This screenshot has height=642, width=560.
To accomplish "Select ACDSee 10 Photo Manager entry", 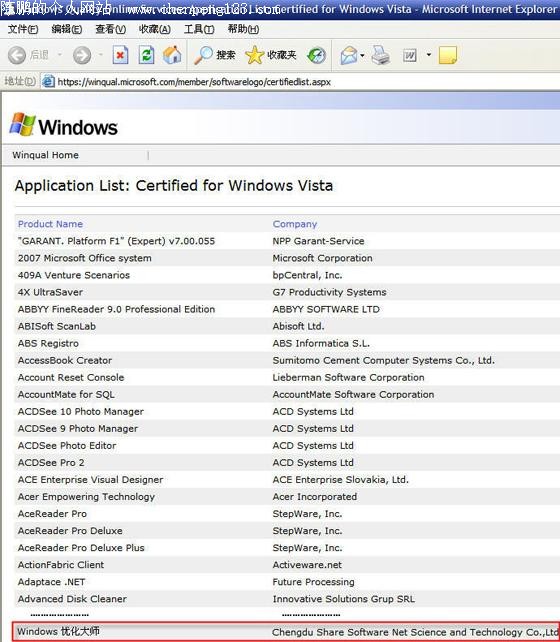I will (81, 411).
